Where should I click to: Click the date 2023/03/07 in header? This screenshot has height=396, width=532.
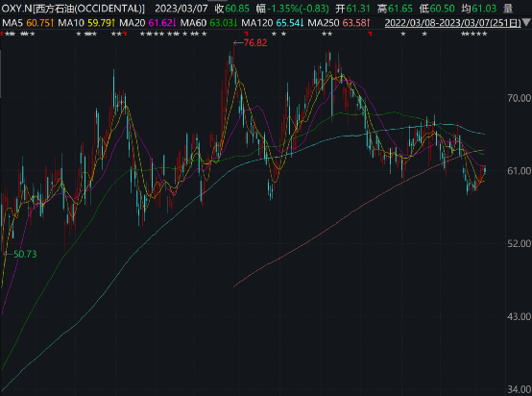point(181,9)
